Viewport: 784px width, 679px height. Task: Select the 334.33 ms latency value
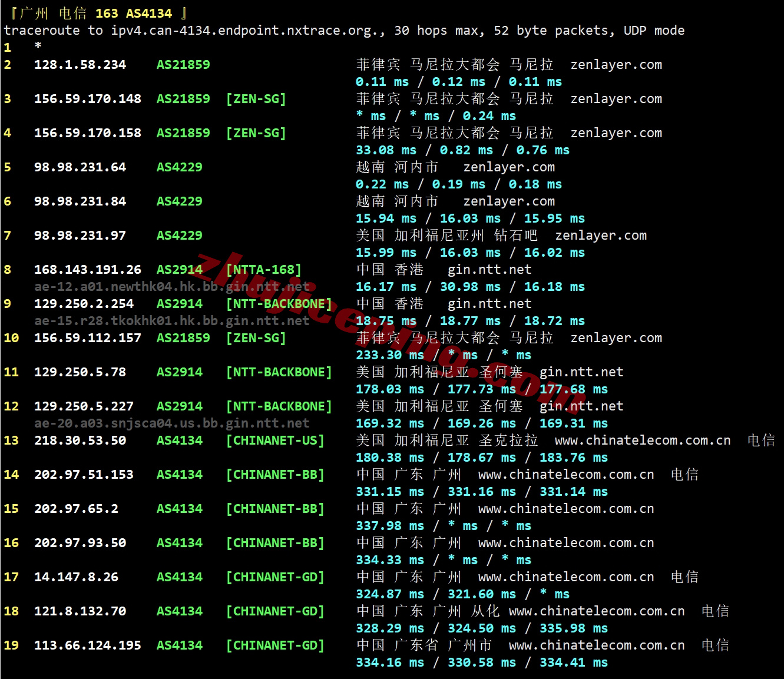(390, 560)
